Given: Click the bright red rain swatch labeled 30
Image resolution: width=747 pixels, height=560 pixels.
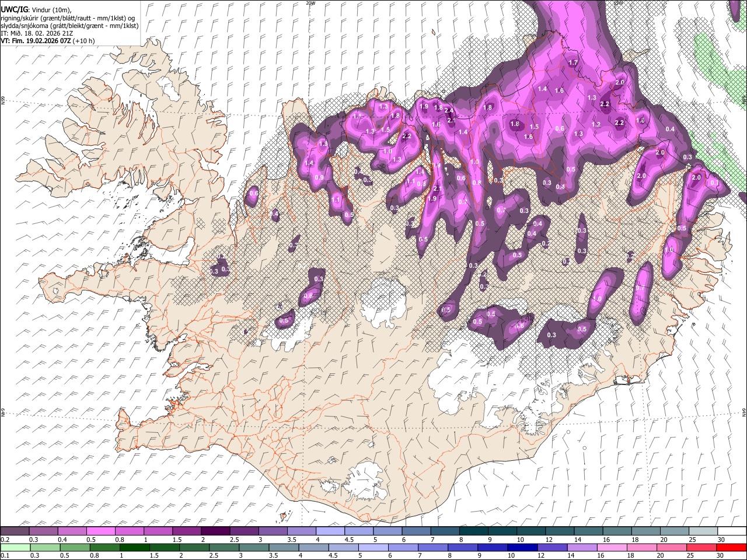Looking at the screenshot, I should click(731, 547).
